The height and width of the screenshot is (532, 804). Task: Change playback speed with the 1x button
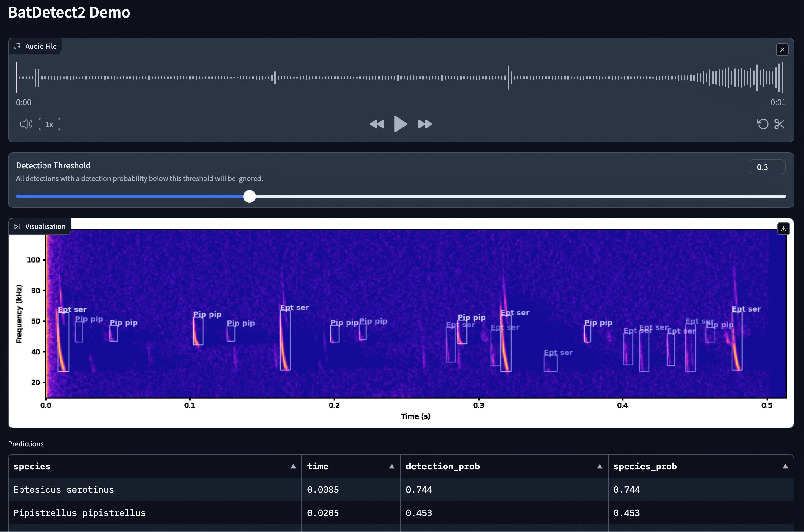49,124
